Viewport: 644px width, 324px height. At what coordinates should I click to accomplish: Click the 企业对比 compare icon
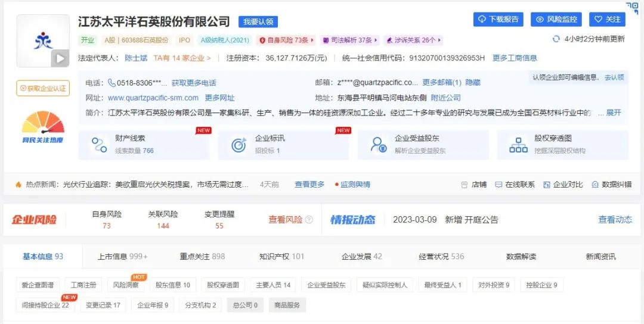(x=546, y=185)
